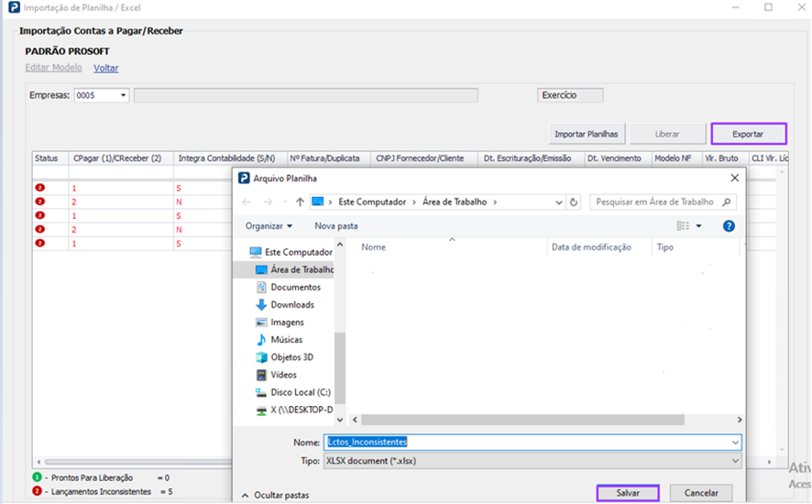Select Documentos in the navigation pane
Screen dimensions: 812x504
click(x=295, y=287)
